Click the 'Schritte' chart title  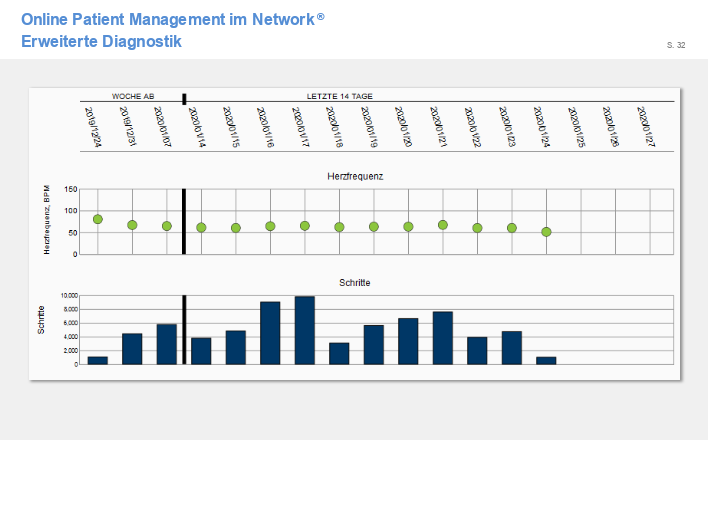click(355, 283)
